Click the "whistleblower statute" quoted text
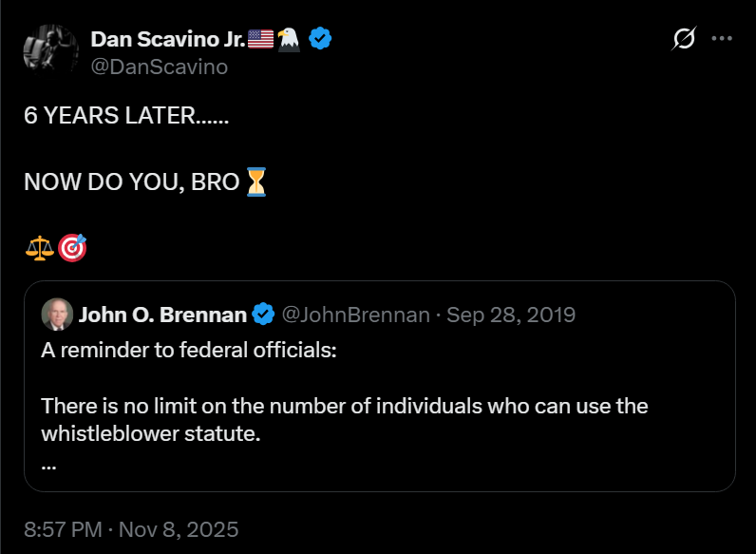 click(x=150, y=433)
